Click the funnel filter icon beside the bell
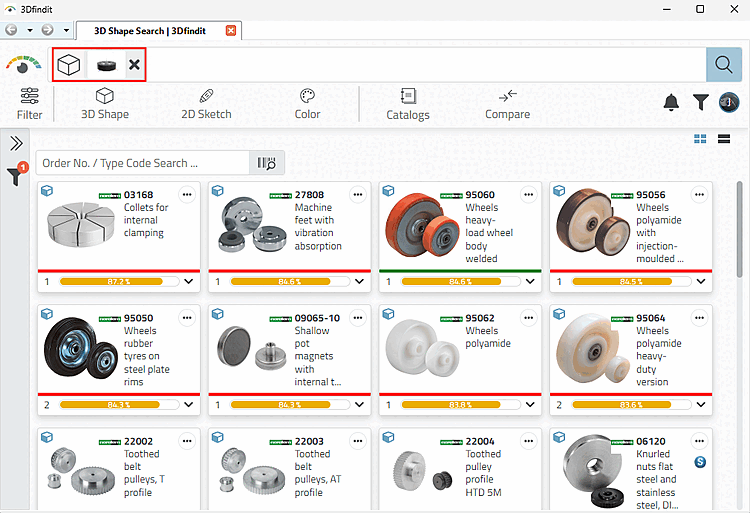750x513 pixels. click(x=700, y=102)
